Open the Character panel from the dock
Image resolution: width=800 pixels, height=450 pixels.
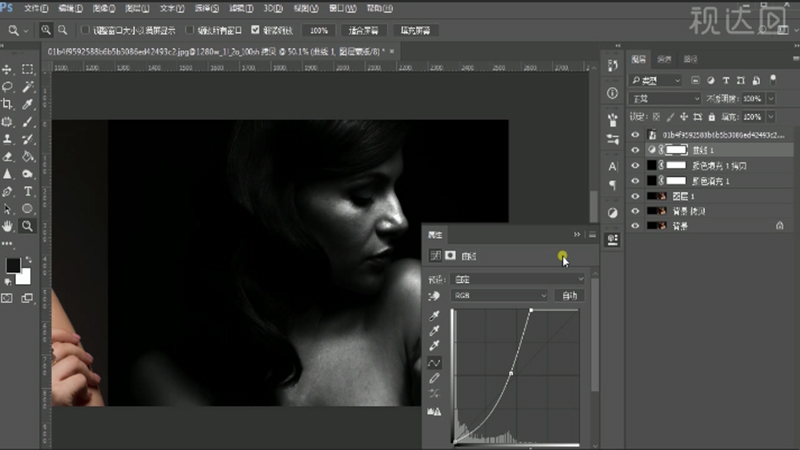[x=612, y=166]
